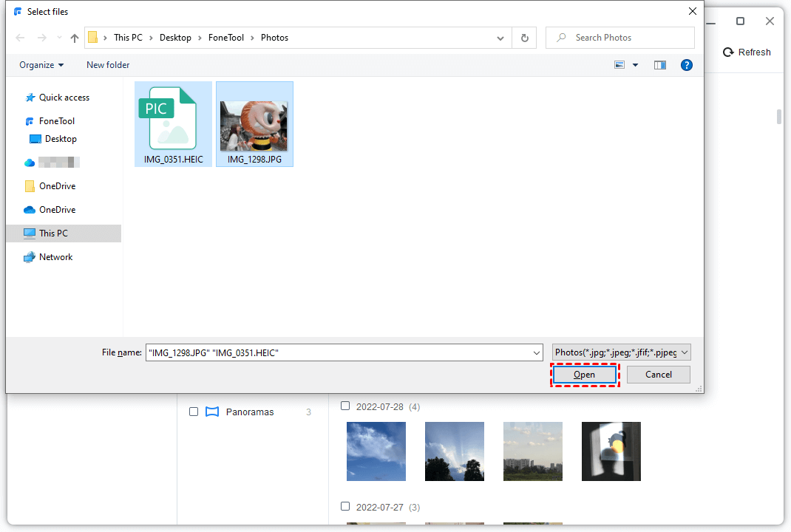
Task: Refresh the Photos folder address bar
Action: 525,38
